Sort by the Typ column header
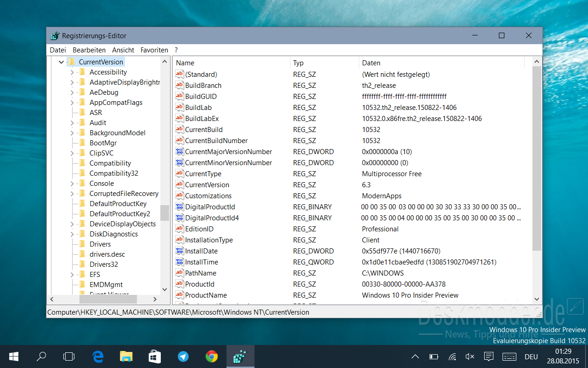Screen dimensions: 588x368 click(x=324, y=63)
